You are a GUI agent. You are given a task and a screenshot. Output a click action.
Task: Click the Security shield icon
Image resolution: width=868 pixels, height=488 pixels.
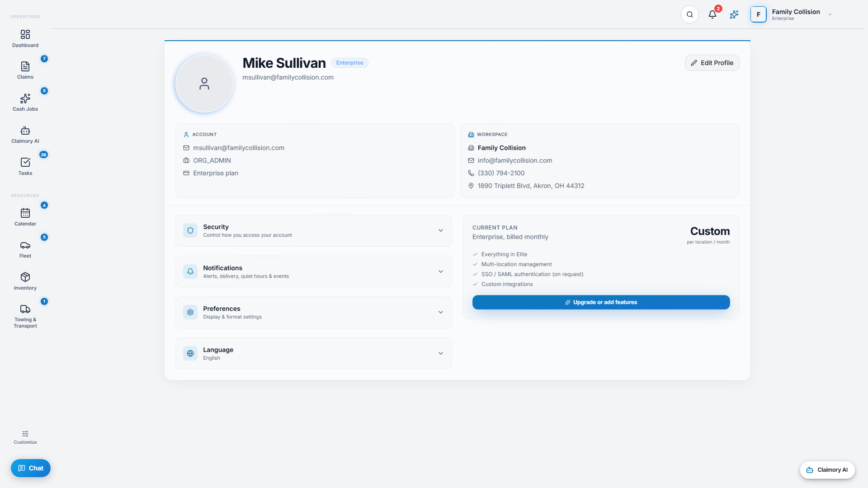(x=190, y=230)
